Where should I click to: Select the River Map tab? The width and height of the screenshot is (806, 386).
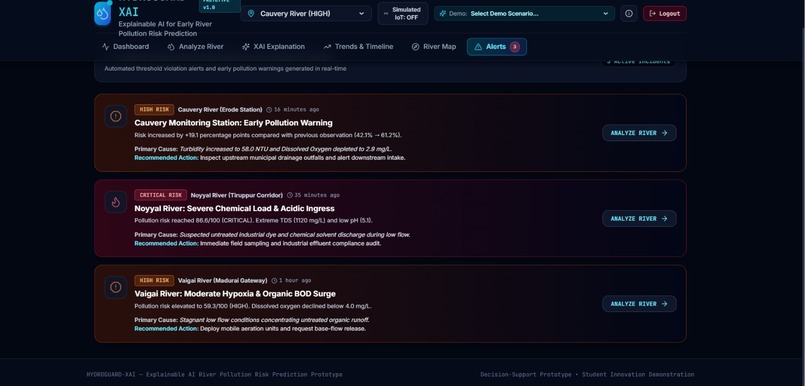[x=434, y=47]
